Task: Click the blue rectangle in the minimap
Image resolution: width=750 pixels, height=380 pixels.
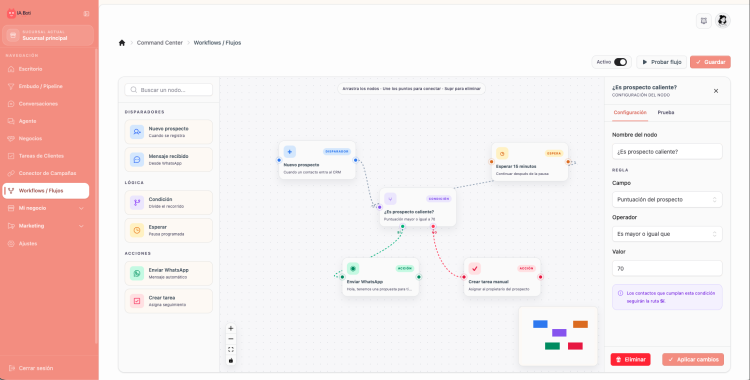Action: (540, 324)
